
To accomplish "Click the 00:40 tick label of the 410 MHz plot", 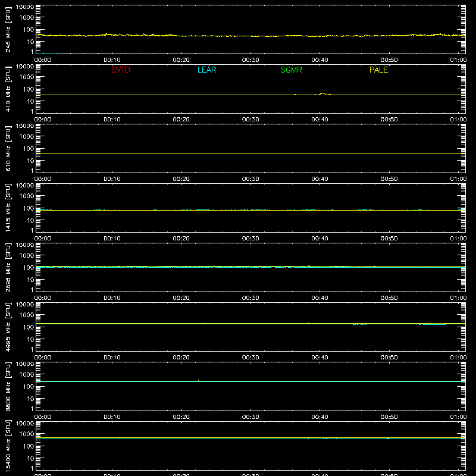I will click(320, 120).
